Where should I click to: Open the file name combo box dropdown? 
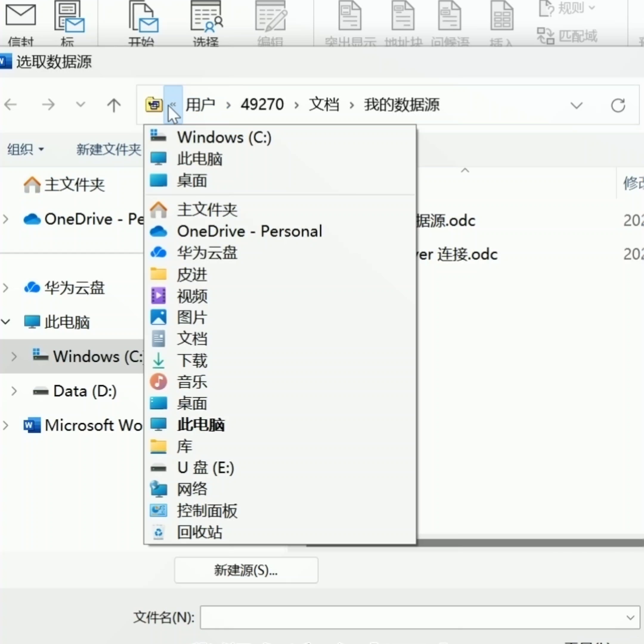click(x=630, y=617)
